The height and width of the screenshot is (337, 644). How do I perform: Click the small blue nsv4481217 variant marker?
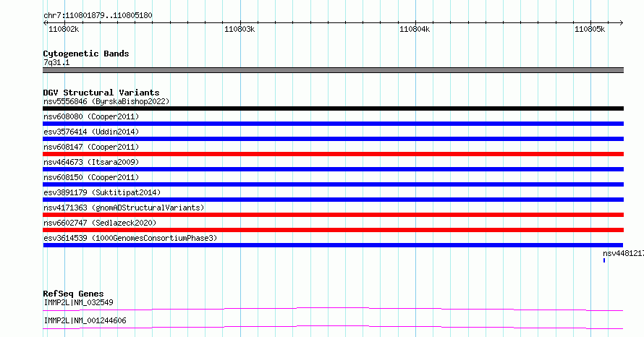pyautogui.click(x=604, y=260)
